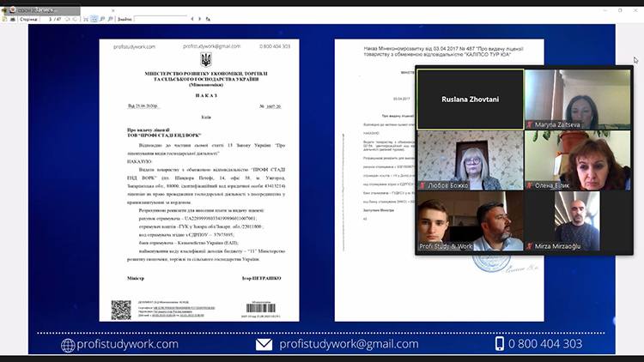Open a file with the folder icon

pos(4,19)
